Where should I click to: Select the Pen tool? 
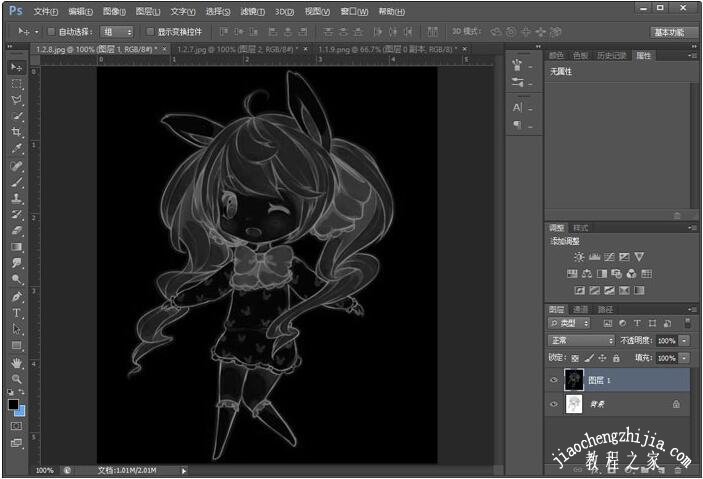[x=16, y=296]
